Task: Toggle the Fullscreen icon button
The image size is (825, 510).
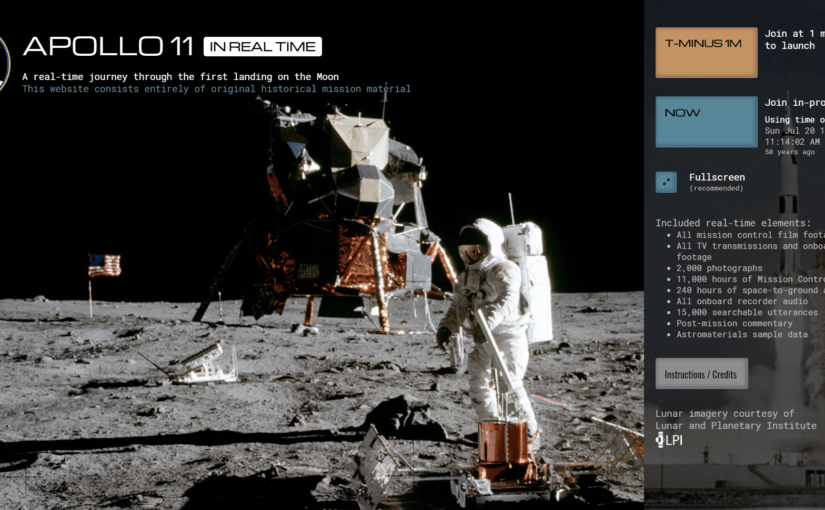Action: pos(666,182)
